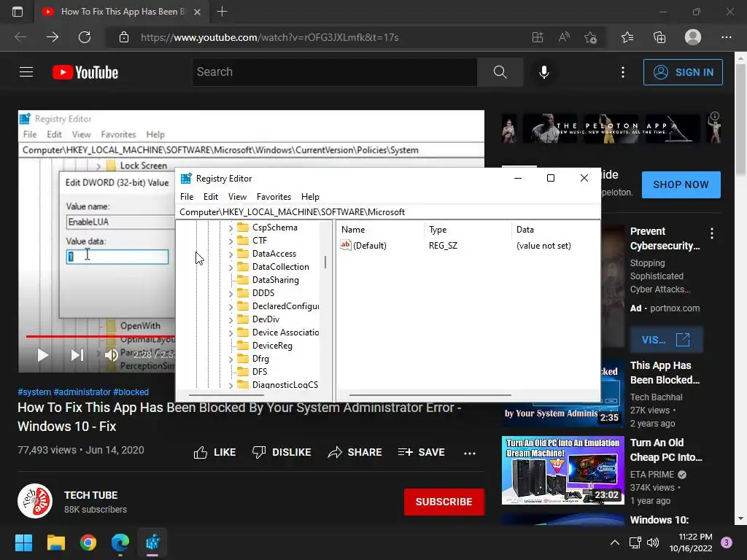Expand the DeclaredConfiguration registry key
This screenshot has height=560, width=747.
231,307
